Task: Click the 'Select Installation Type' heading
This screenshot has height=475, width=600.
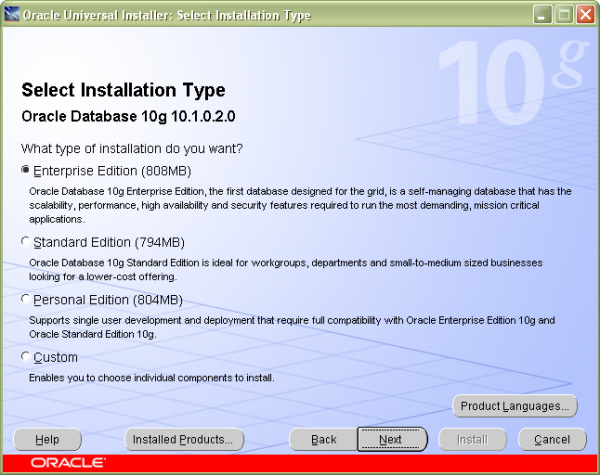Action: click(x=123, y=90)
